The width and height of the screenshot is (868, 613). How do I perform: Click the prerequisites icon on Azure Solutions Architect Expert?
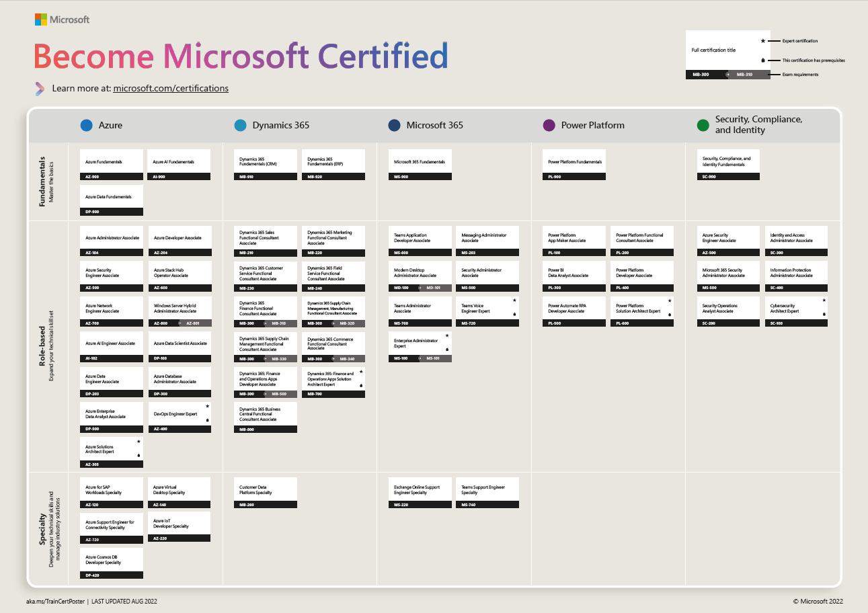coord(139,455)
